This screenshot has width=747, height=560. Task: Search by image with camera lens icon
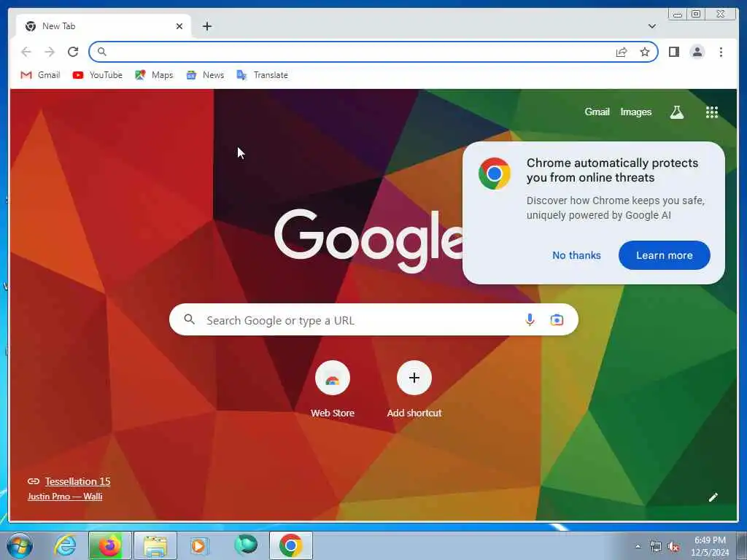pyautogui.click(x=557, y=319)
